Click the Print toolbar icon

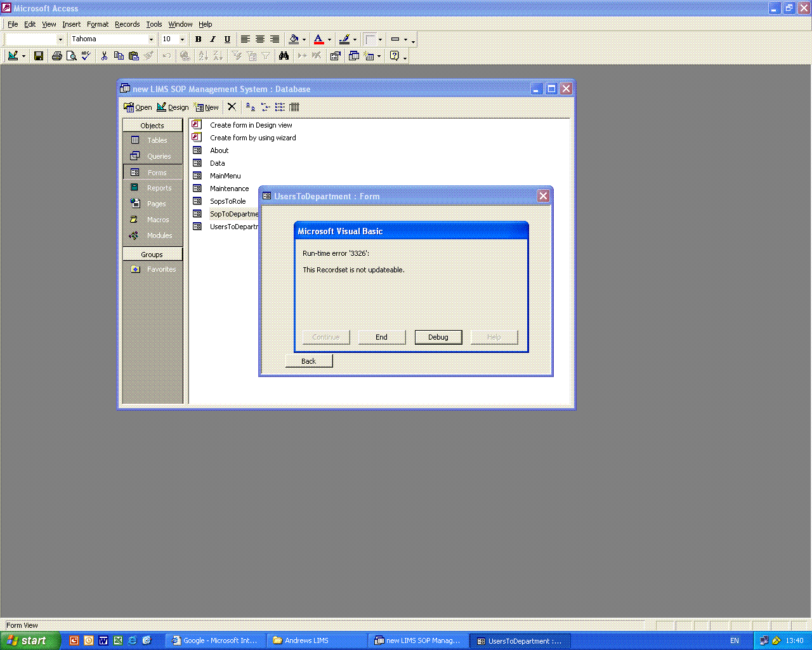57,56
